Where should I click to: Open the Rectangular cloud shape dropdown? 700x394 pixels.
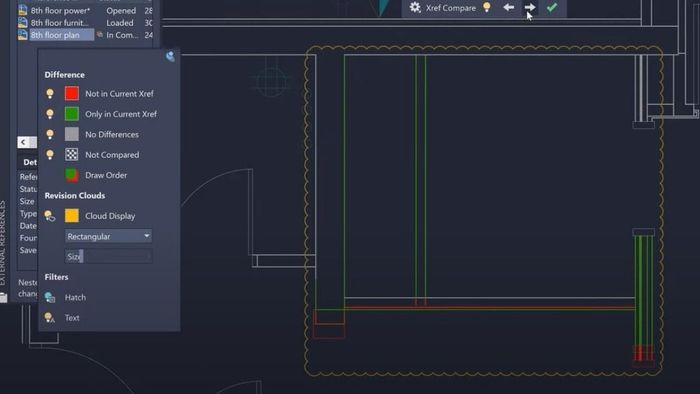[x=108, y=236]
